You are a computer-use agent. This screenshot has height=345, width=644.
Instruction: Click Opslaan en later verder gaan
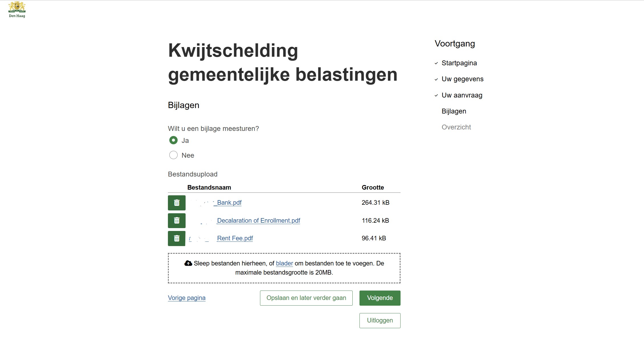click(306, 298)
